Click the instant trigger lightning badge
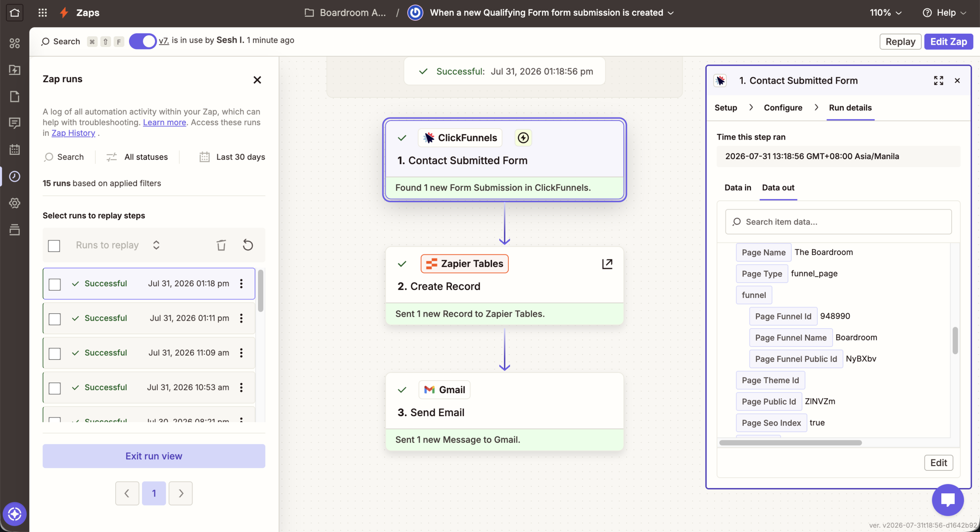The height and width of the screenshot is (532, 980). click(x=523, y=138)
